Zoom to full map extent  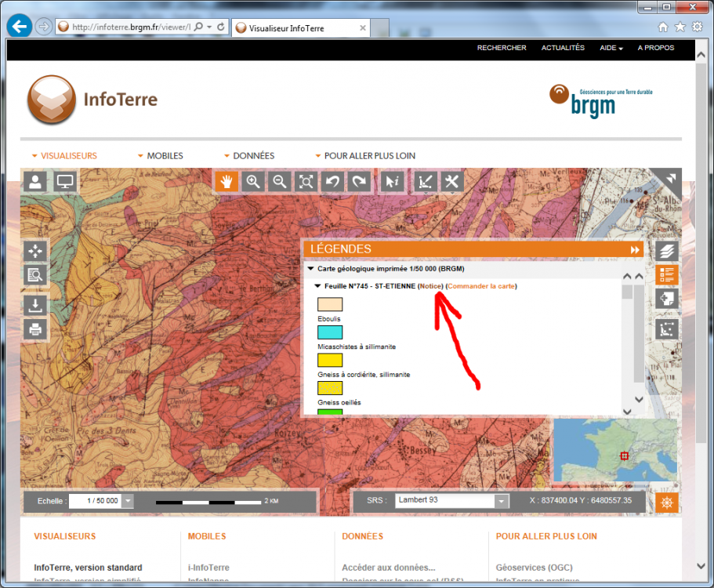tap(306, 182)
